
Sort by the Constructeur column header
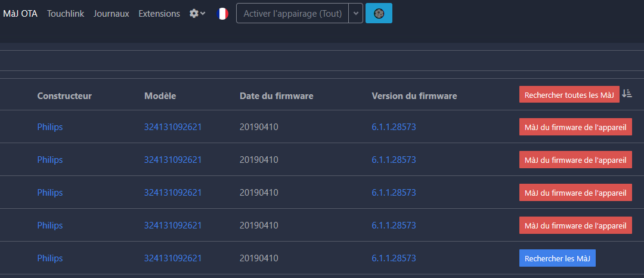point(64,95)
